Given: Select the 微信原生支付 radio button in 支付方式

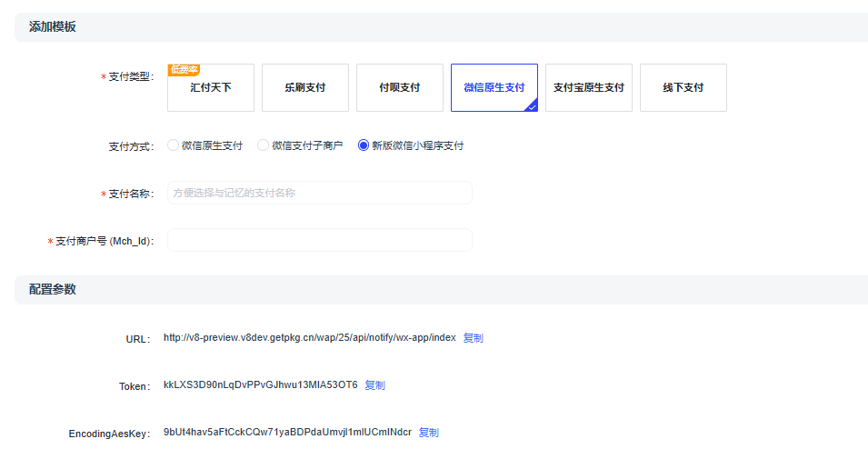Looking at the screenshot, I should 174,145.
